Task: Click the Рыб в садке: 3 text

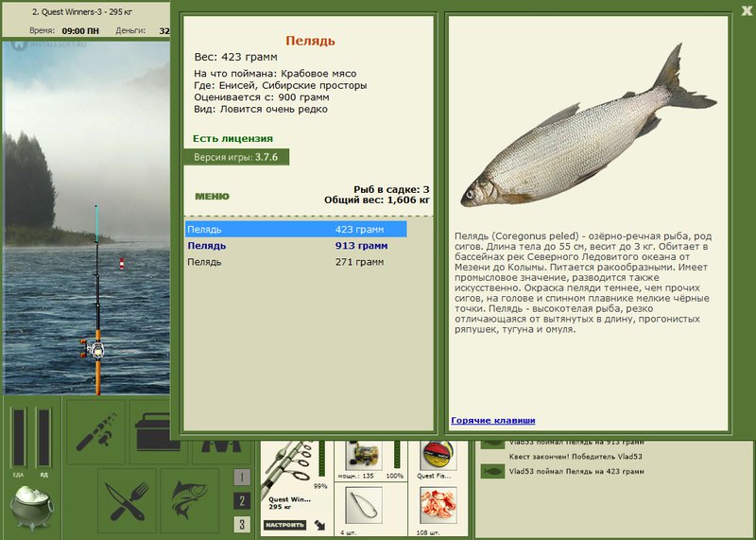Action: click(x=391, y=189)
